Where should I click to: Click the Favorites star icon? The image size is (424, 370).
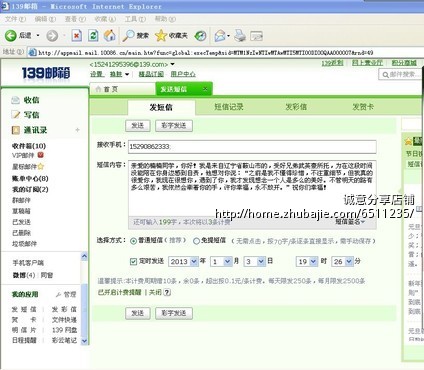(x=161, y=35)
